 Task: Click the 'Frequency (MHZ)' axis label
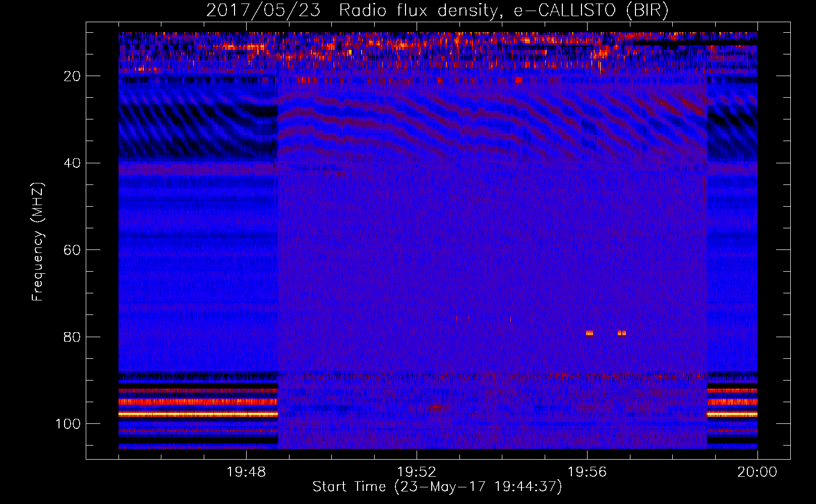[38, 242]
